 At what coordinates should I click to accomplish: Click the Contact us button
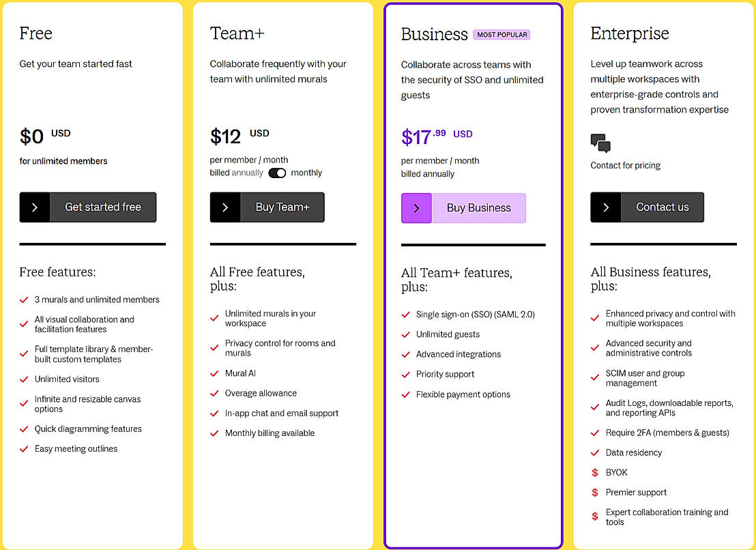pyautogui.click(x=662, y=207)
